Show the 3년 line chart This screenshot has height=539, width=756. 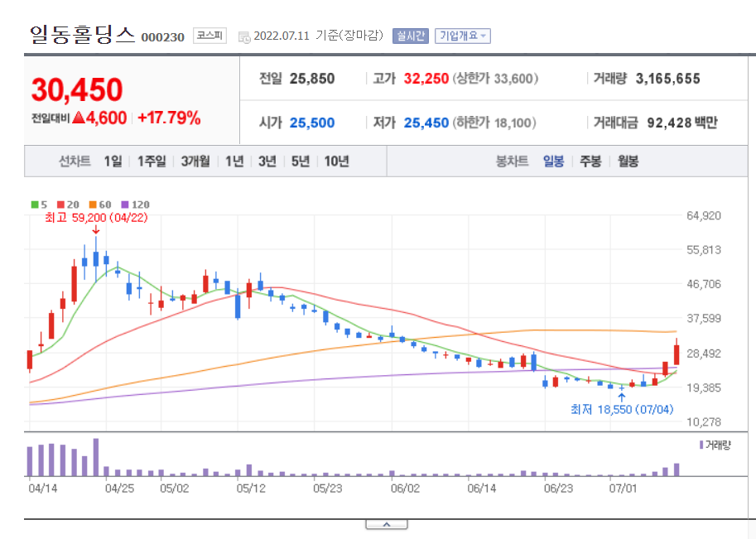pyautogui.click(x=267, y=161)
